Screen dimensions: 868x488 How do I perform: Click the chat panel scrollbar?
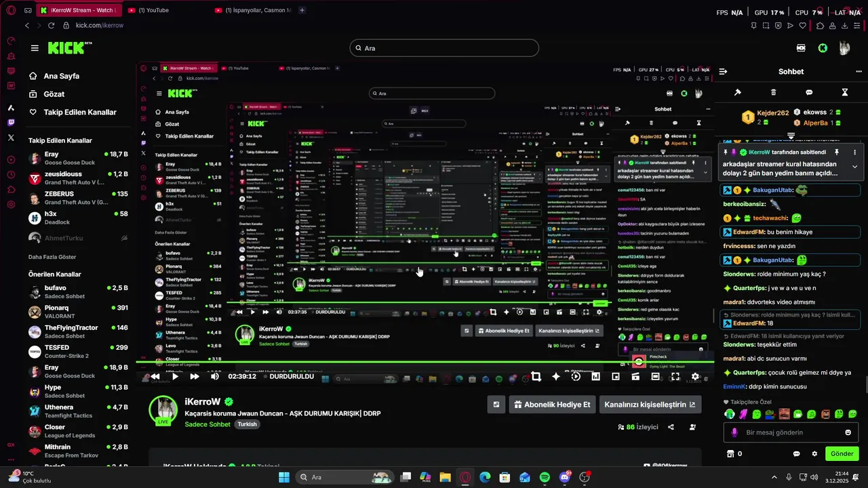tap(865, 386)
